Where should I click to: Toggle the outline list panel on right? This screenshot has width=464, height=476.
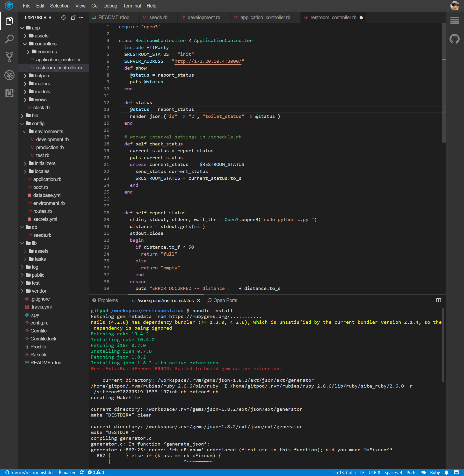click(x=455, y=21)
